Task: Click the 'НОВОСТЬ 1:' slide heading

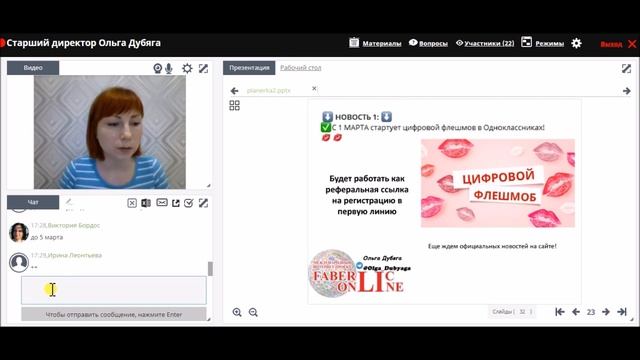Action: tap(357, 117)
